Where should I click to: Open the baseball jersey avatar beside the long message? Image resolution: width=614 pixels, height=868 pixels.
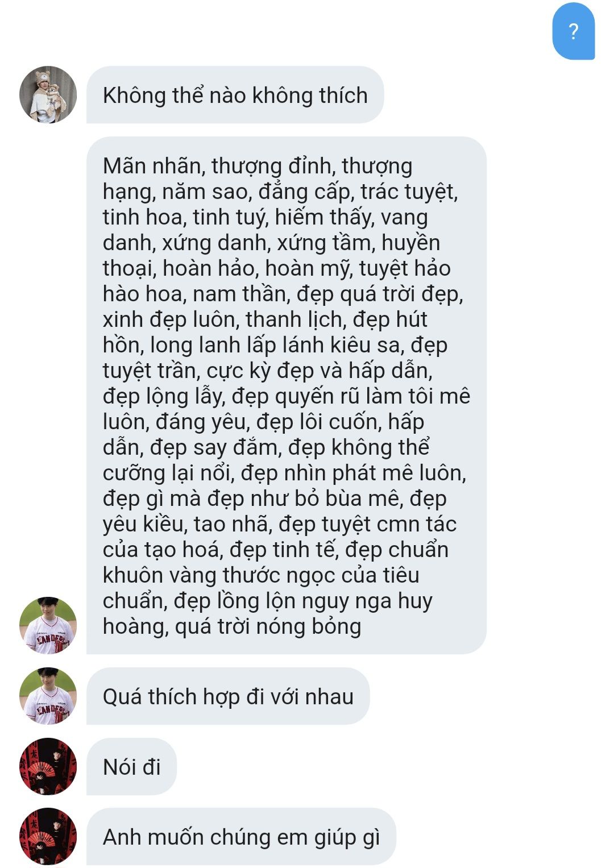(48, 625)
